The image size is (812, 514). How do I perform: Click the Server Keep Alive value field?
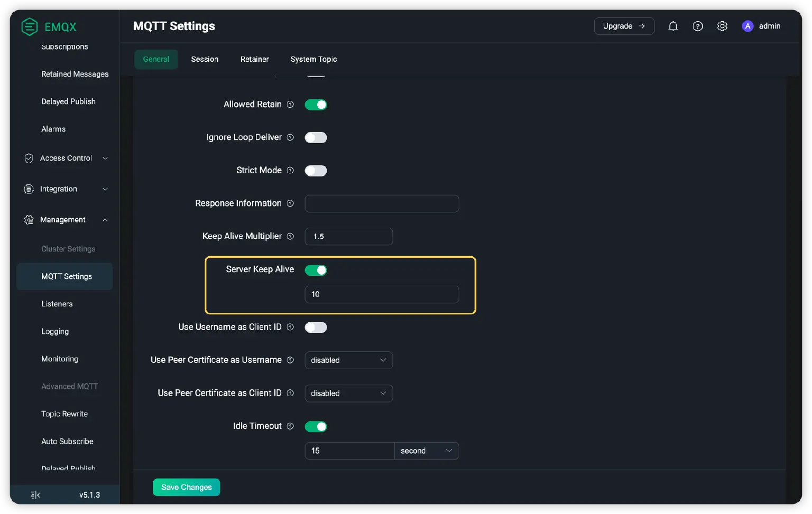point(382,294)
